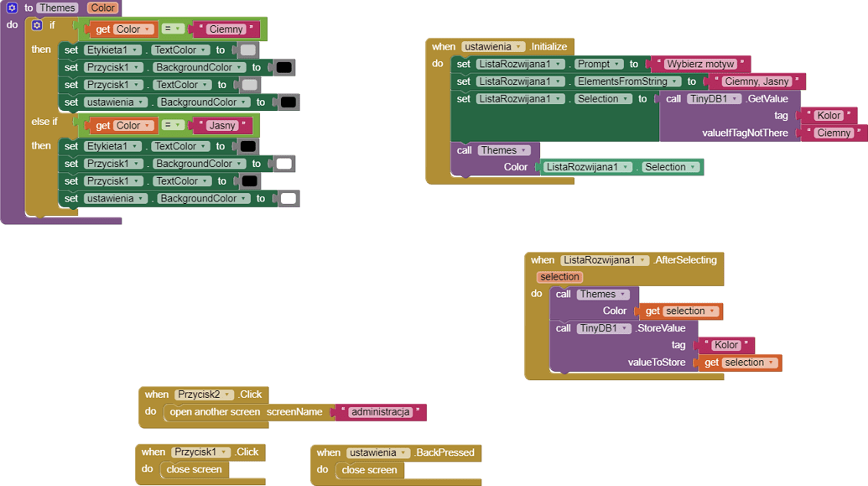Click the gear mutator icon on the if block
Image resolution: width=868 pixels, height=486 pixels.
(37, 25)
